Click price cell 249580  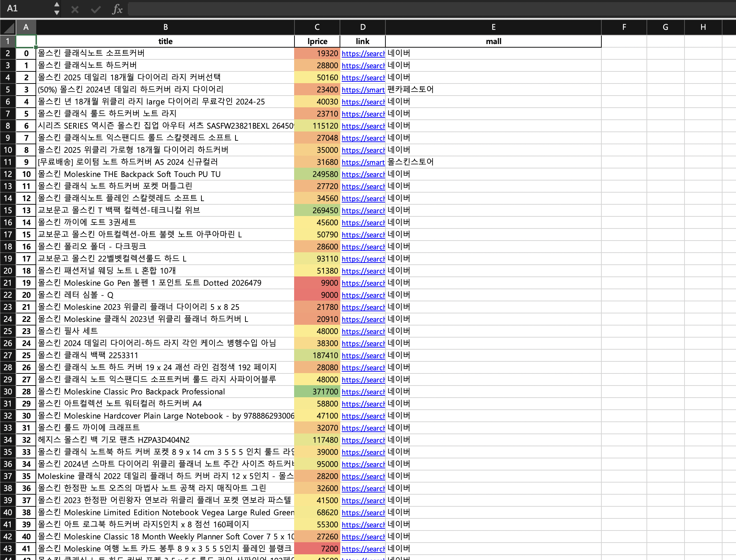coord(317,174)
